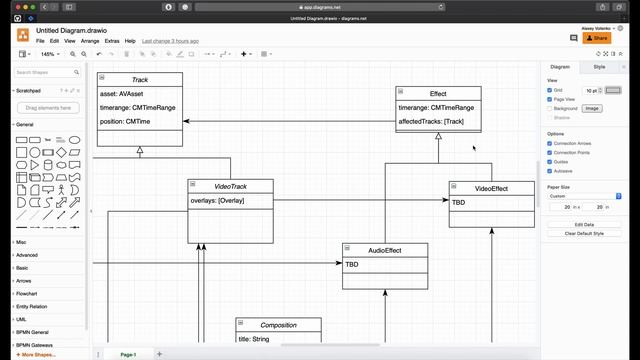Screen dimensions: 640x360
Task: Enable the Background checkbox
Action: 549,109
